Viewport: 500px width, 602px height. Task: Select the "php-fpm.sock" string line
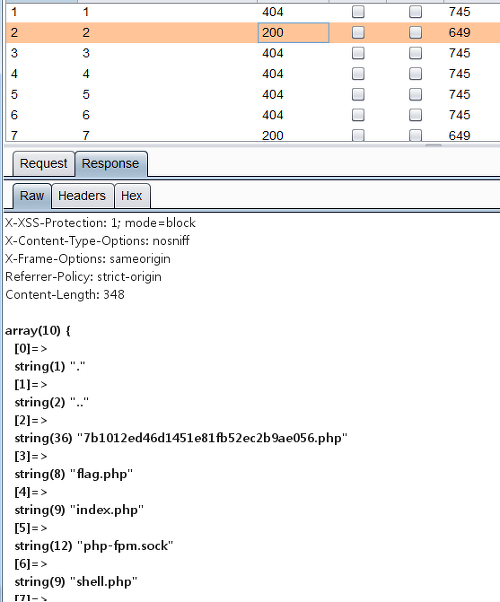tap(94, 546)
